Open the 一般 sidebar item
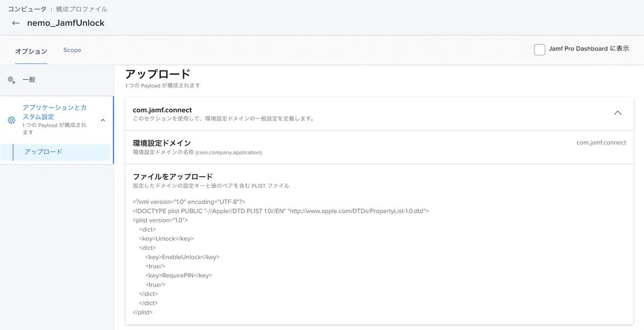 [29, 80]
